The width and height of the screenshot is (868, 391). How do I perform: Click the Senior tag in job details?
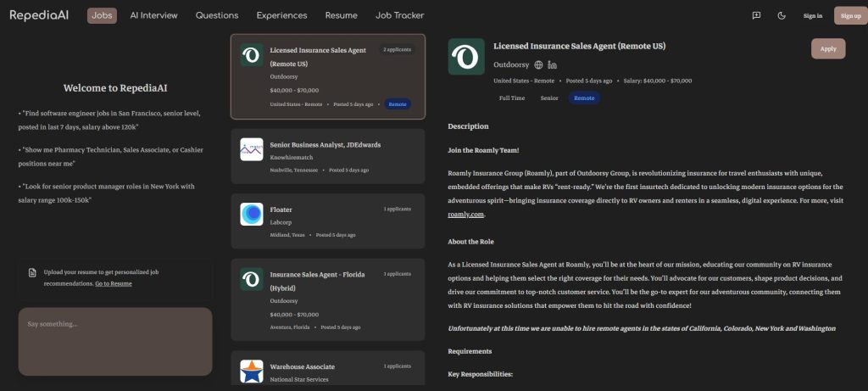click(549, 98)
